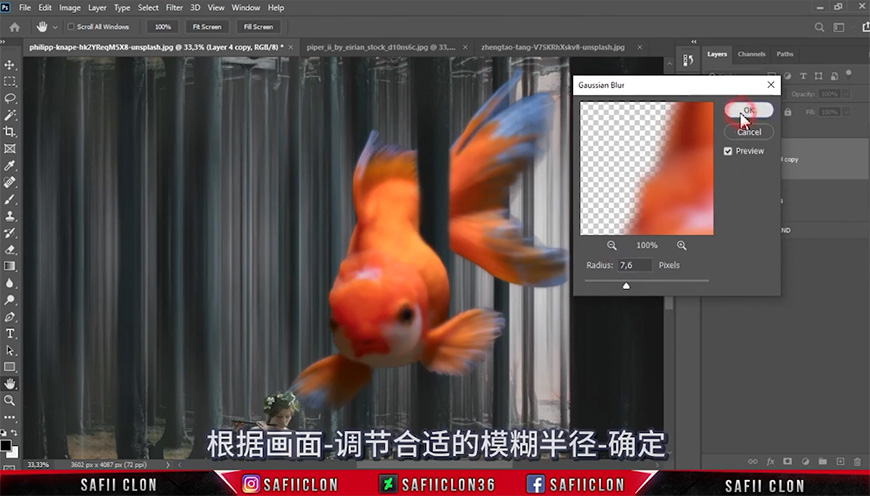Enable Scroll All Windows checkbox
The width and height of the screenshot is (870, 496).
(71, 27)
